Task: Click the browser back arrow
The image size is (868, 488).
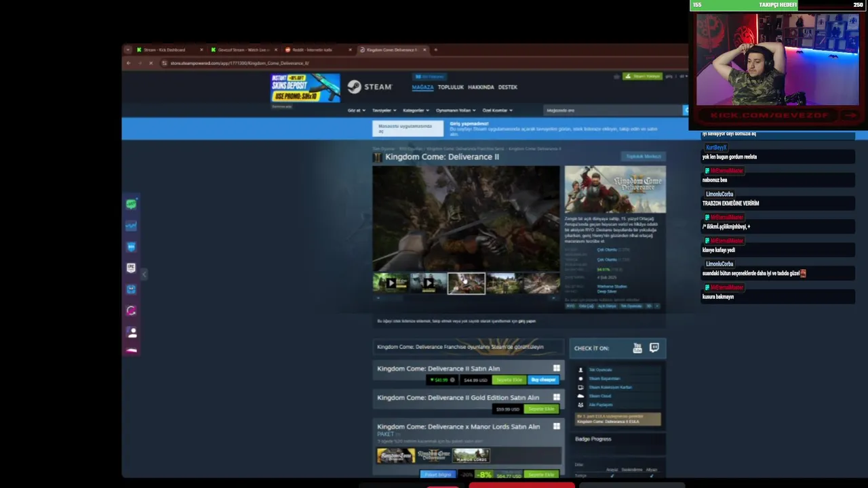Action: [x=129, y=63]
